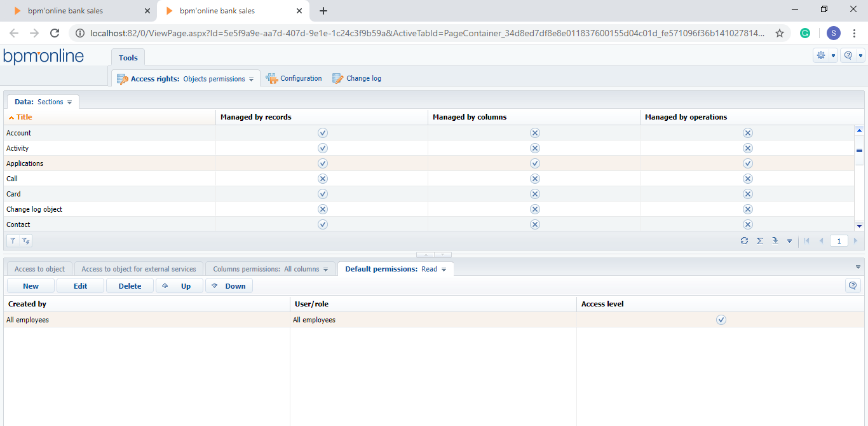The width and height of the screenshot is (868, 426).
Task: Open the dropdown beside the settings gear
Action: [833, 56]
